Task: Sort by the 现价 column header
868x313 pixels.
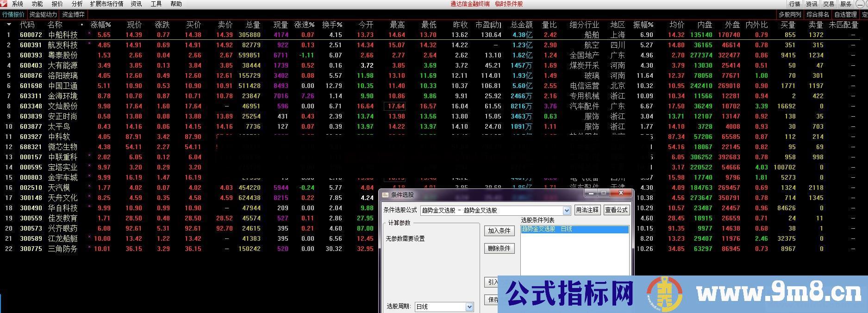Action: coord(135,25)
